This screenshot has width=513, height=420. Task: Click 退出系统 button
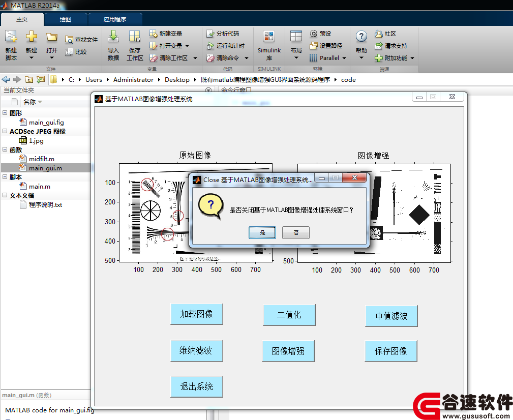197,386
